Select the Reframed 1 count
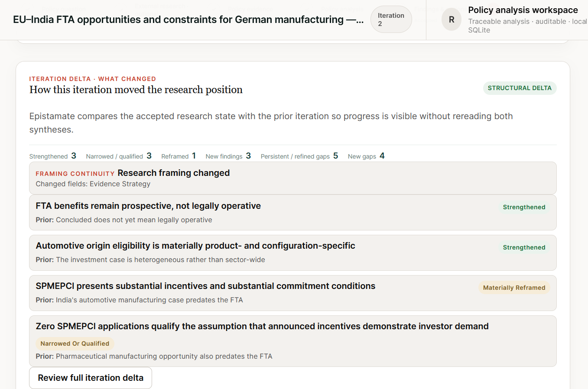Image resolution: width=588 pixels, height=389 pixels. pos(179,156)
